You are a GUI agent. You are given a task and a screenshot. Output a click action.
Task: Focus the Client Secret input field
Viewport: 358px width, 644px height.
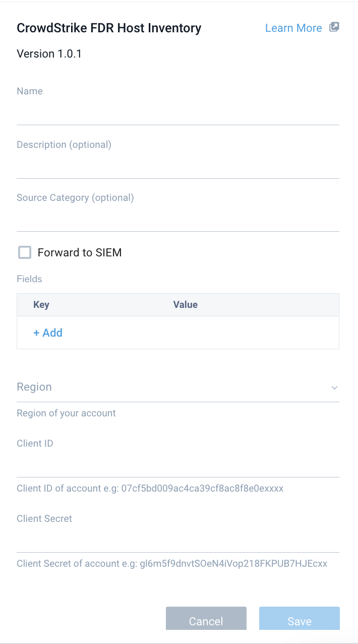click(x=177, y=541)
